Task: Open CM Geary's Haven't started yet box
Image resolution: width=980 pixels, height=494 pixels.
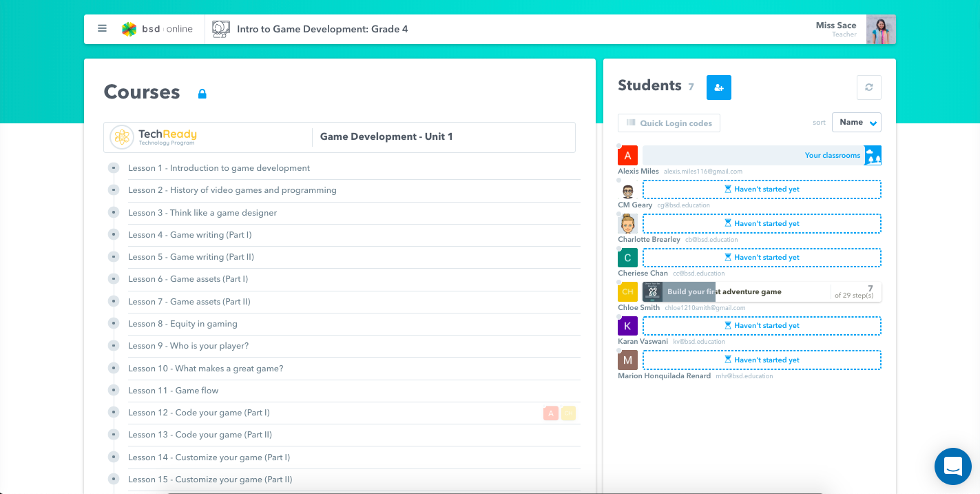Action: 761,189
